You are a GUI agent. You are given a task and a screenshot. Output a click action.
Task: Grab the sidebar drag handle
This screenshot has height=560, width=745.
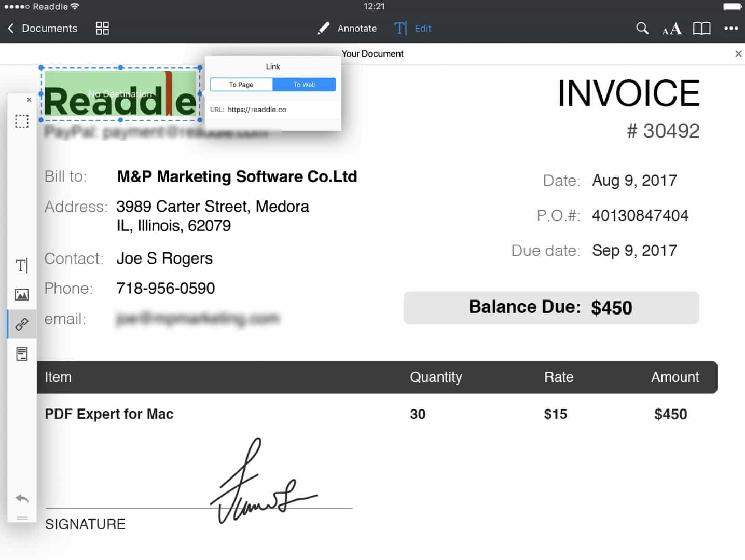click(x=22, y=517)
